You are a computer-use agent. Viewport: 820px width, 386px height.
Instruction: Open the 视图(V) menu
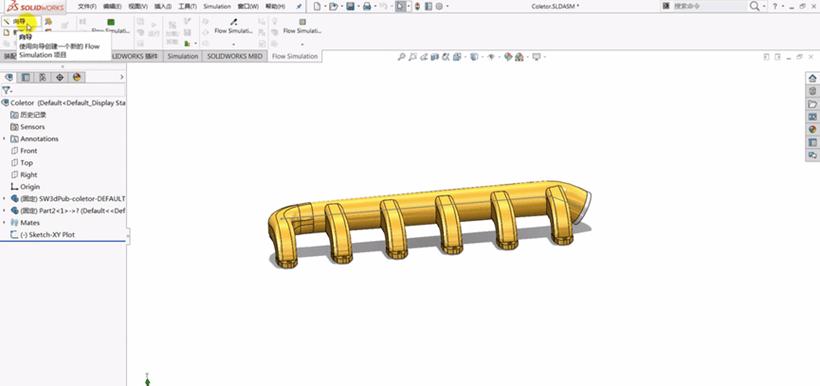138,6
